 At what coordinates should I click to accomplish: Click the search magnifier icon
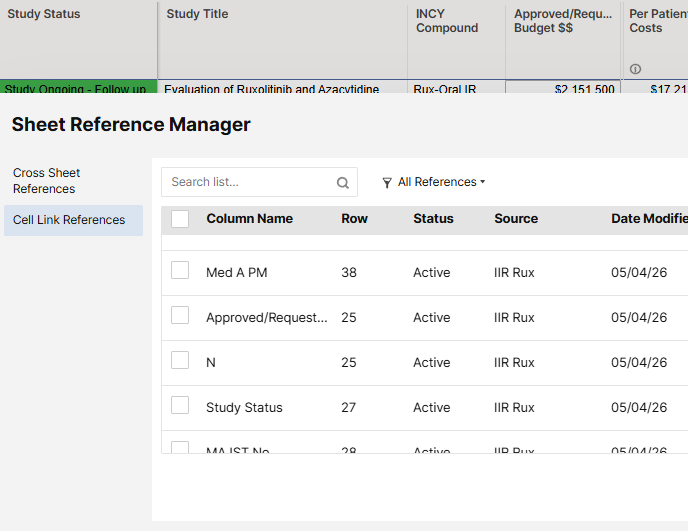[343, 183]
